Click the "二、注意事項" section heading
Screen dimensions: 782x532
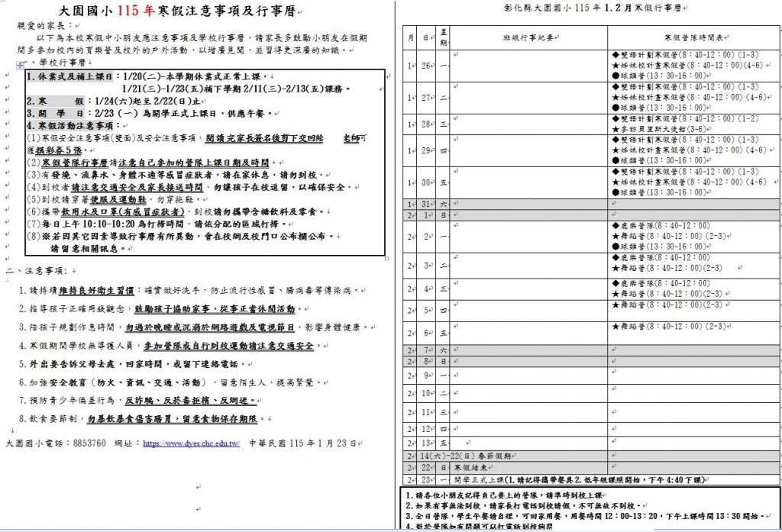[35, 270]
